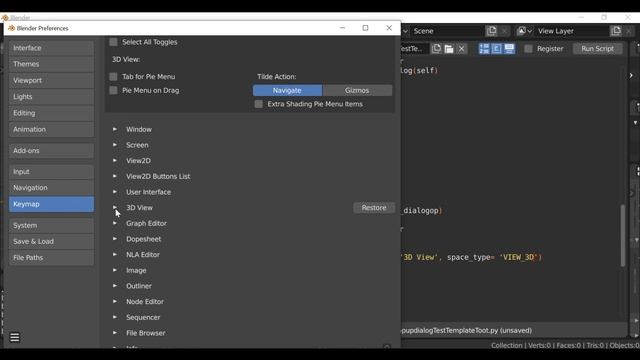The width and height of the screenshot is (640, 360).
Task: Enable Tab for Pie Menu checkbox
Action: pos(113,77)
